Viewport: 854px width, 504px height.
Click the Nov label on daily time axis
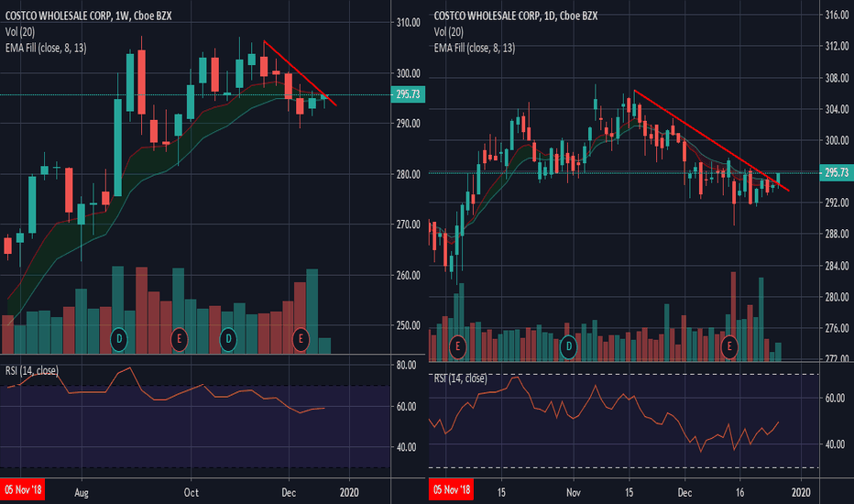pos(574,493)
